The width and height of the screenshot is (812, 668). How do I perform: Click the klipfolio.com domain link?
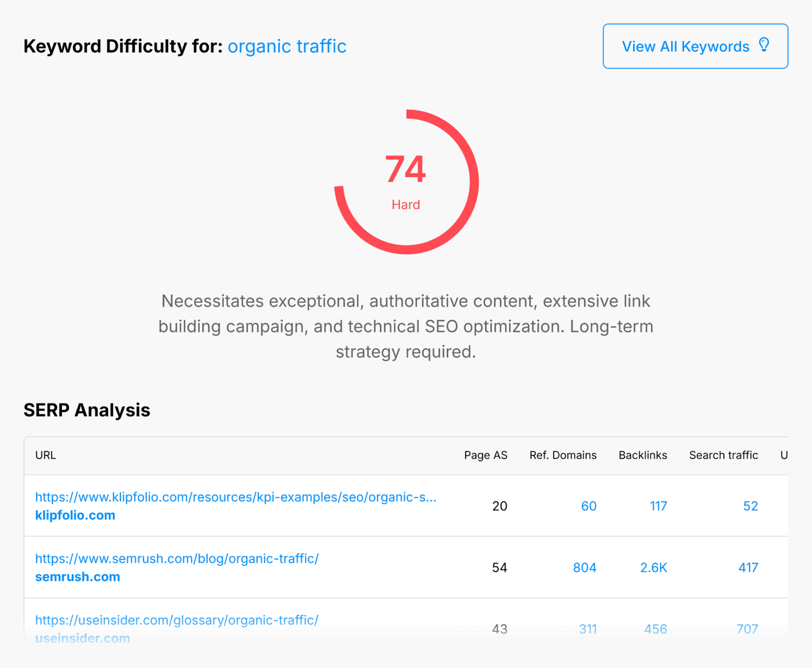click(x=75, y=515)
